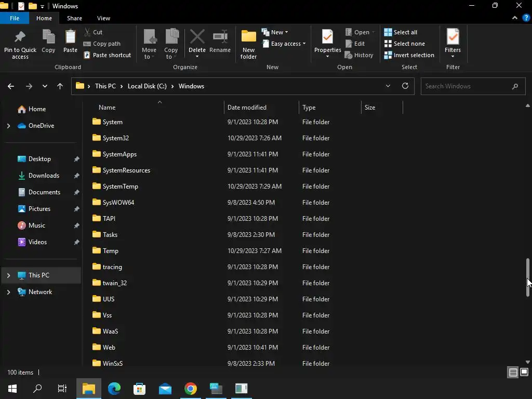Open the New item dropdown

(x=275, y=32)
